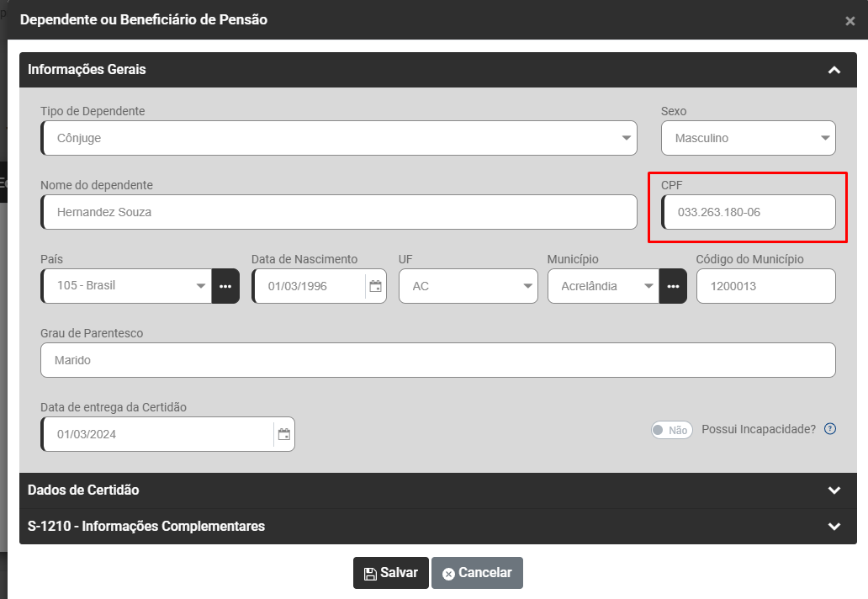Click the Nome do dependente field
868x599 pixels.
[x=338, y=212]
